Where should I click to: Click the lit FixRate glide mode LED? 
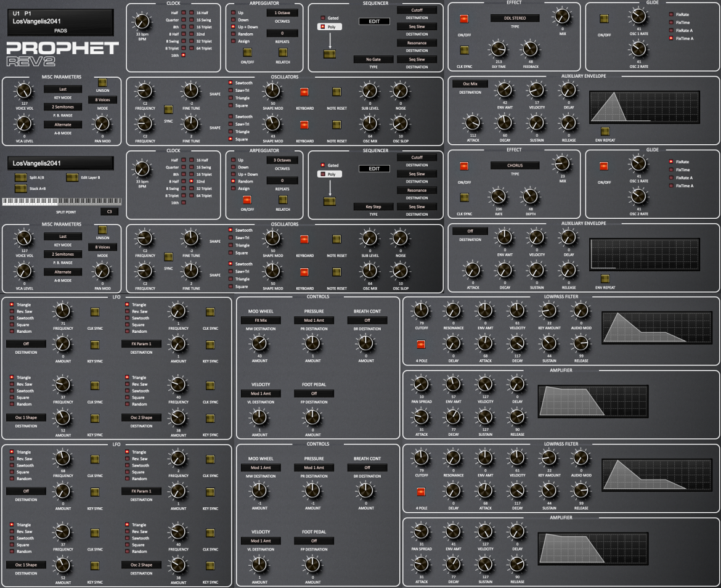671,161
